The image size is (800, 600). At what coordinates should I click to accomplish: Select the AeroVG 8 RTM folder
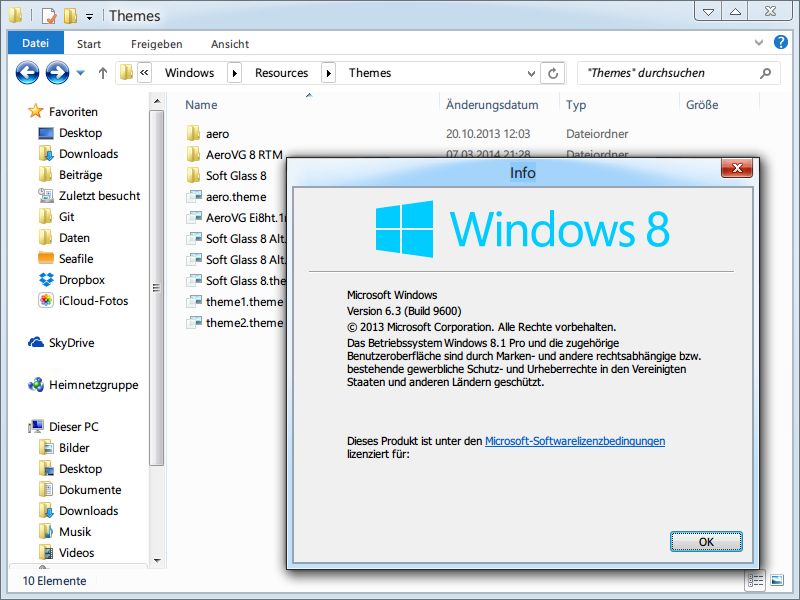click(x=234, y=155)
